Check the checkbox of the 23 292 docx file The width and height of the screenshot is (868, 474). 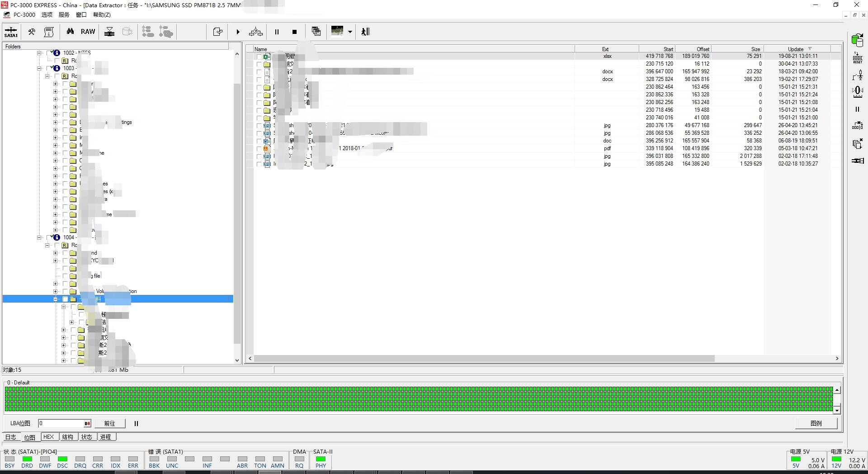click(x=259, y=72)
